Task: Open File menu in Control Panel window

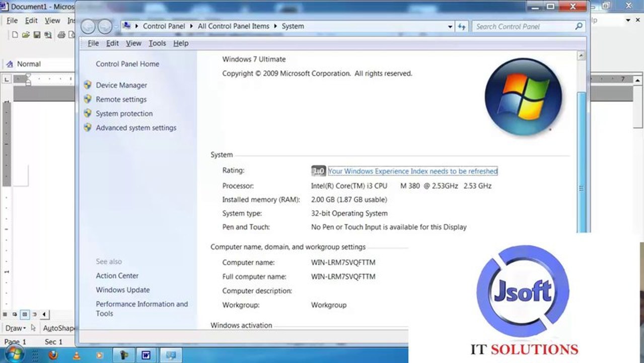Action: [93, 43]
